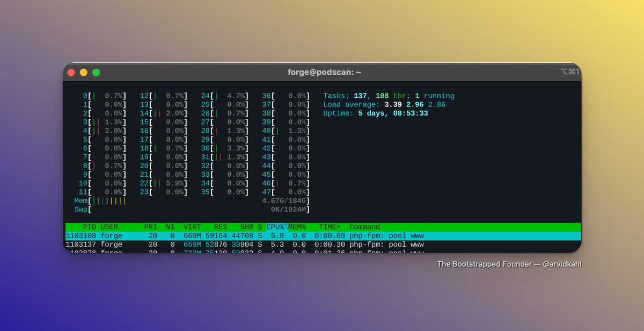Click load average value 2.86
The width and height of the screenshot is (644, 331).
point(437,104)
